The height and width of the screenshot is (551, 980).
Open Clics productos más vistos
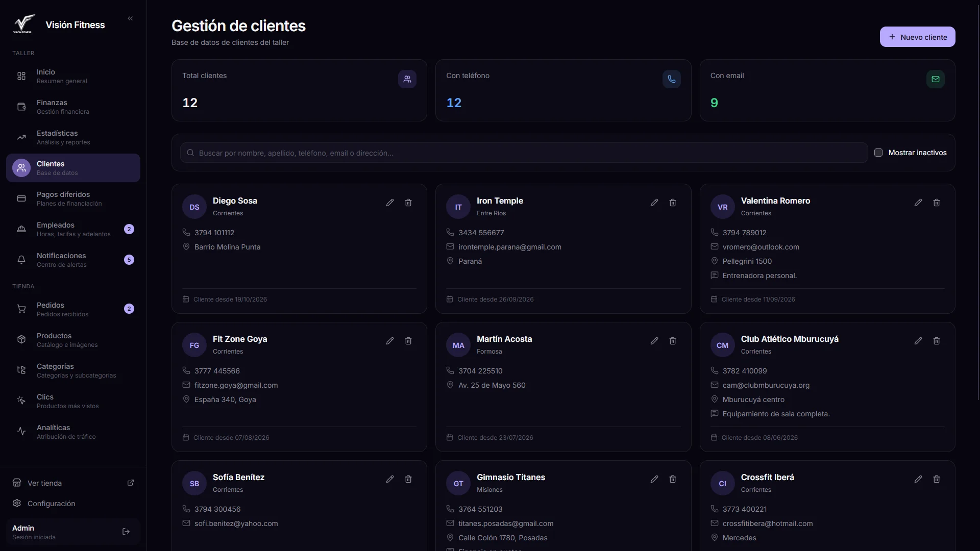coord(73,401)
